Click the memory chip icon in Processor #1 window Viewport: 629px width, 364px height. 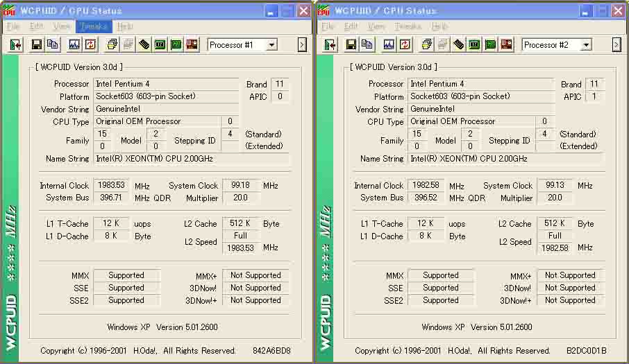(x=144, y=44)
